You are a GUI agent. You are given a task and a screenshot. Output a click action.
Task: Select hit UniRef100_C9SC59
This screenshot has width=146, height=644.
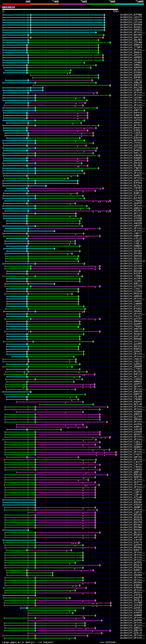[x=131, y=429]
